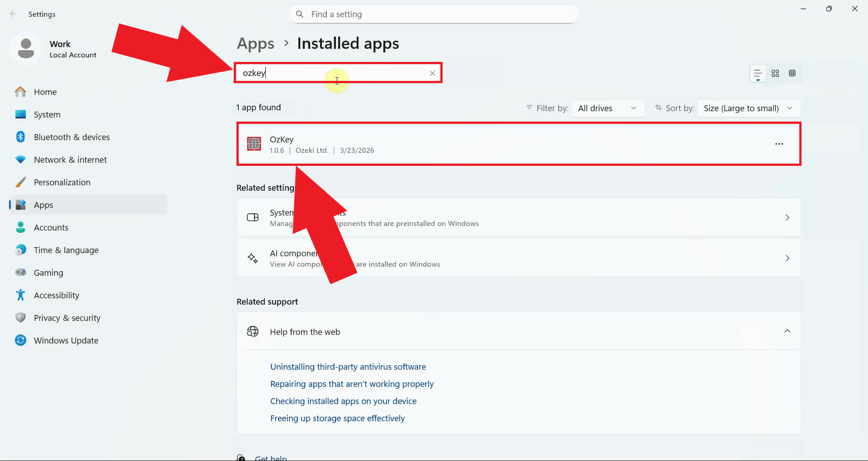The image size is (868, 461).
Task: Open more options for OzKey app
Action: [x=779, y=144]
